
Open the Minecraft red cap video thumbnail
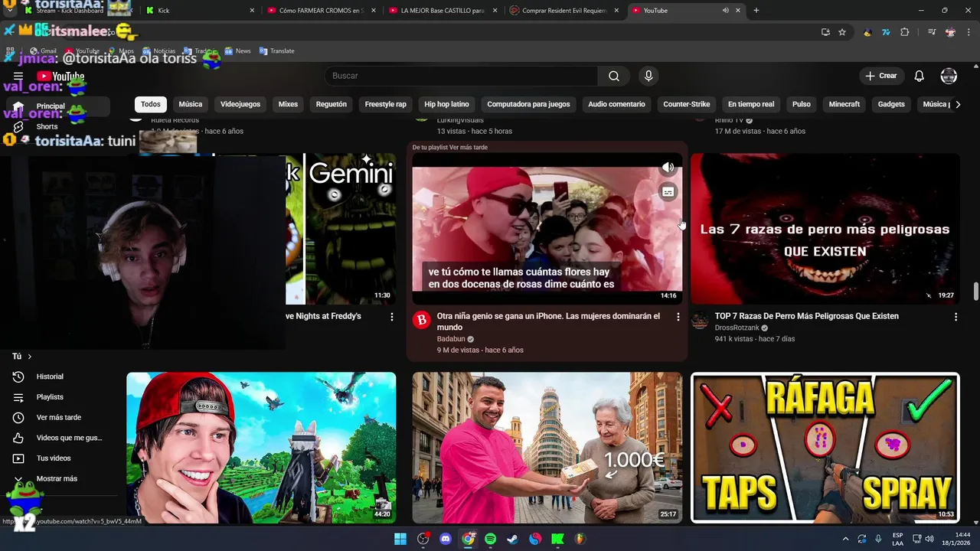tap(261, 448)
